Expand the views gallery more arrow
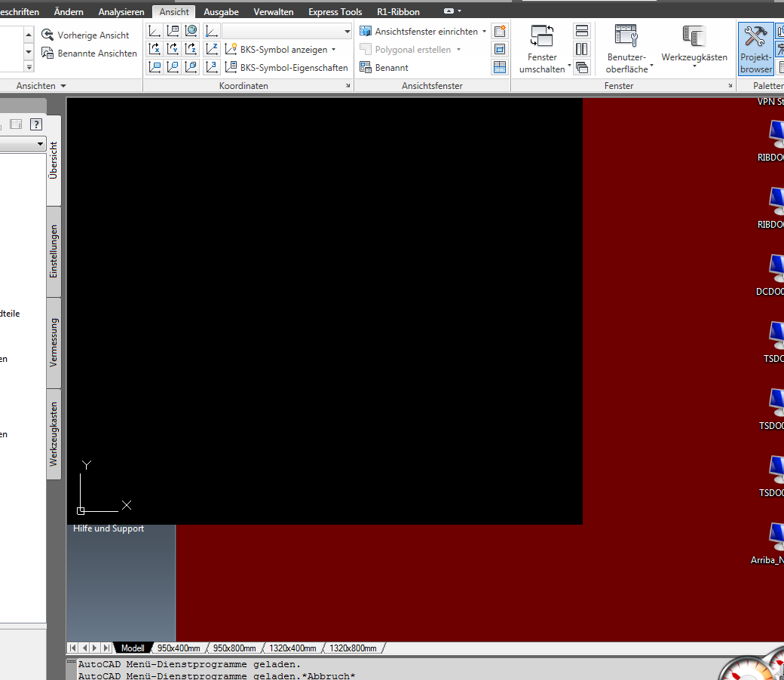 click(x=29, y=66)
